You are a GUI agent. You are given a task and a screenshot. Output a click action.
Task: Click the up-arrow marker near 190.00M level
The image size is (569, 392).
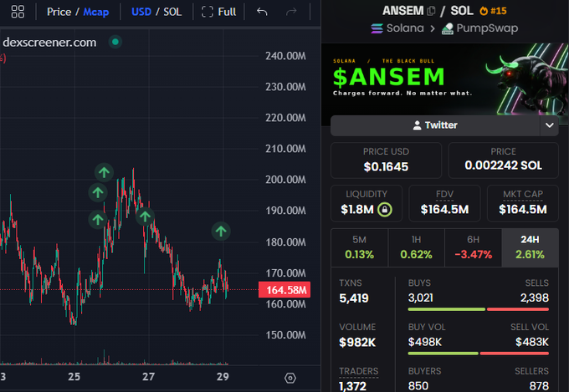coord(145,216)
